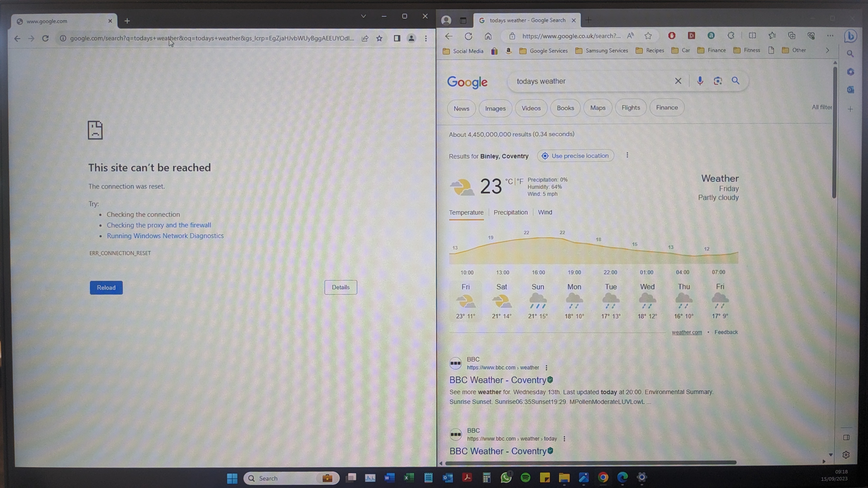Viewport: 868px width, 488px height.
Task: Click the Edge home button icon
Action: coord(488,36)
